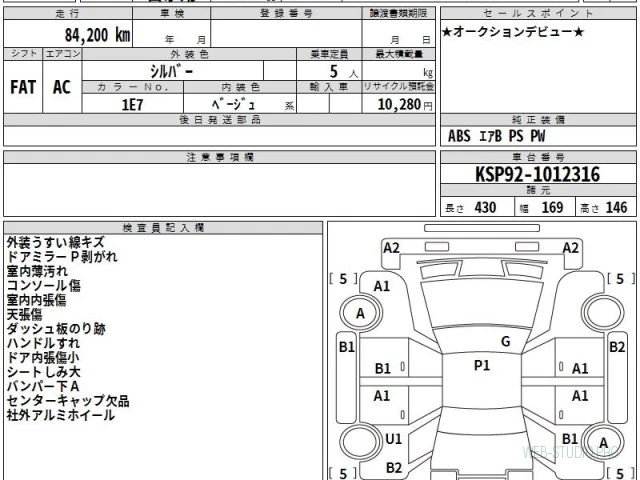Viewport: 640px width, 480px height.
Task: Click the length value 430
Action: (485, 208)
